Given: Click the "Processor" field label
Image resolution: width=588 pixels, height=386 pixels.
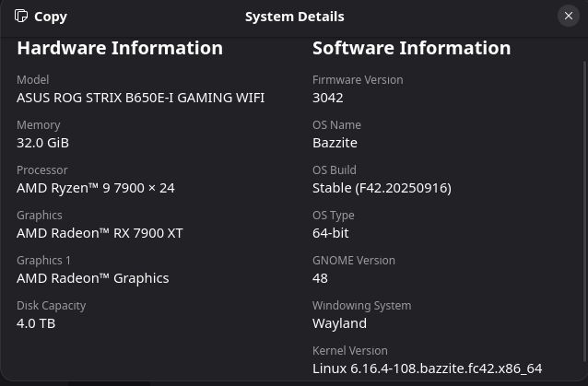Looking at the screenshot, I should click(42, 170).
